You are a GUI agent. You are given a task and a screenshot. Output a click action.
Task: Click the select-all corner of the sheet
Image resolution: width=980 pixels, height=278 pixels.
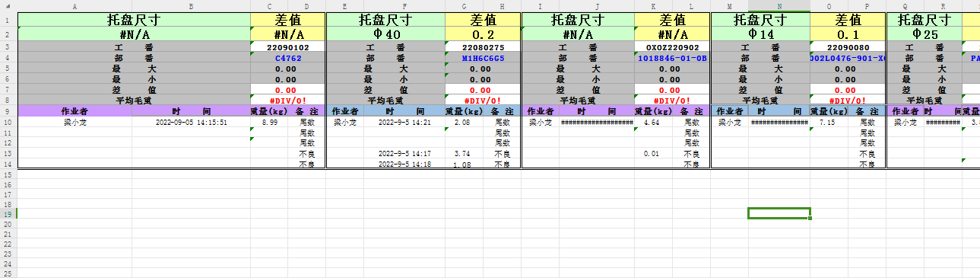[8, 6]
